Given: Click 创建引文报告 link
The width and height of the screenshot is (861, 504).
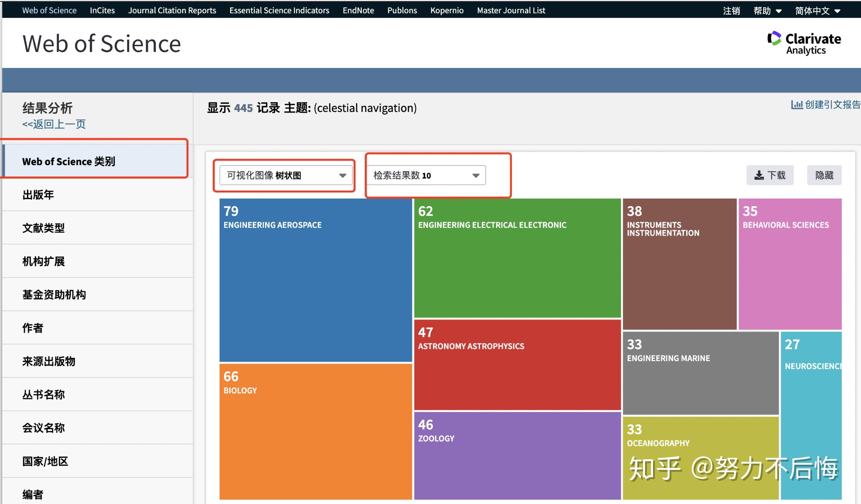Looking at the screenshot, I should [x=832, y=105].
